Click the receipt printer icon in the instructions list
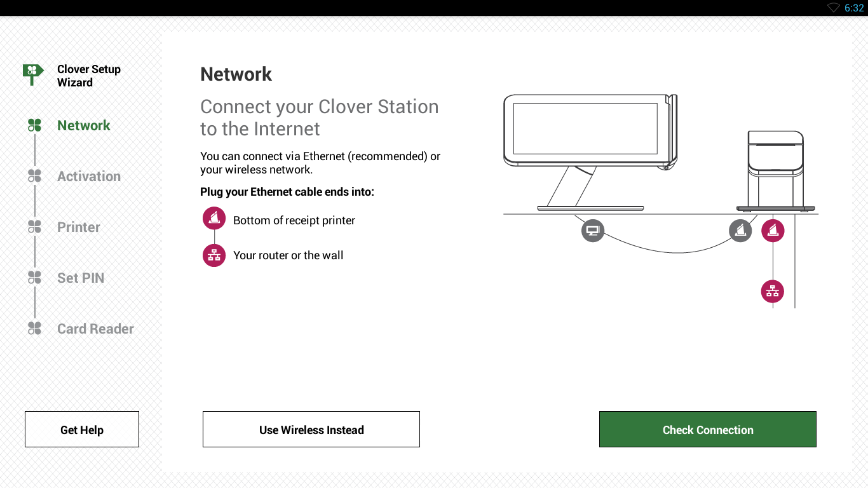The width and height of the screenshot is (868, 488). [214, 219]
